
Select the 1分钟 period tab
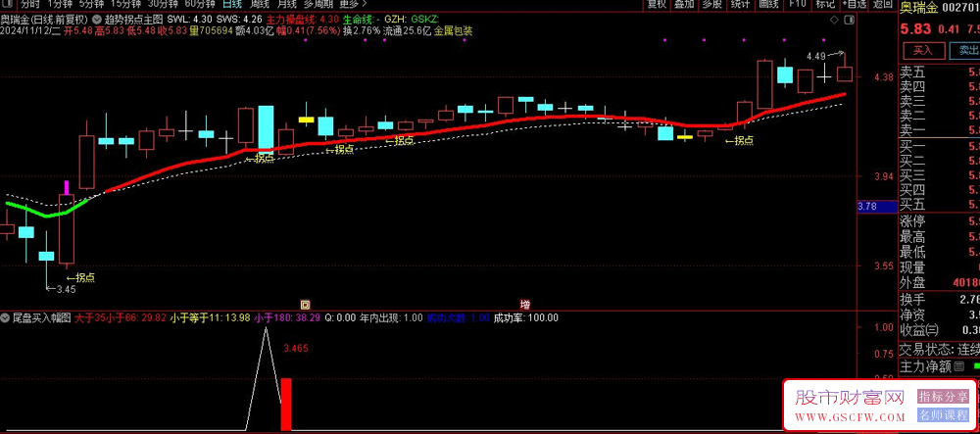(60, 4)
